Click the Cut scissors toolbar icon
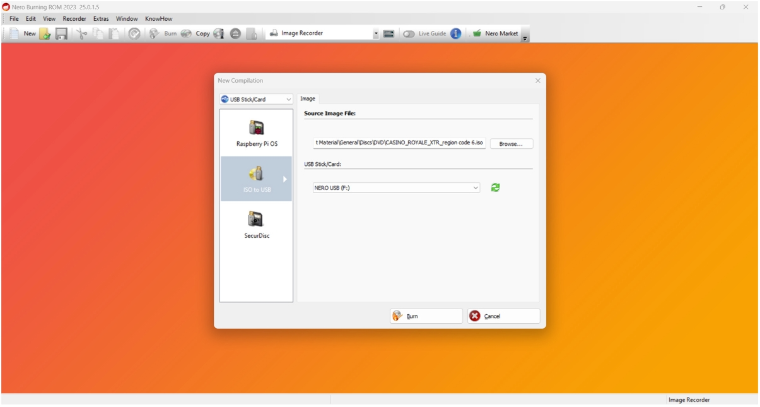Viewport: 760px width, 407px height. [82, 33]
